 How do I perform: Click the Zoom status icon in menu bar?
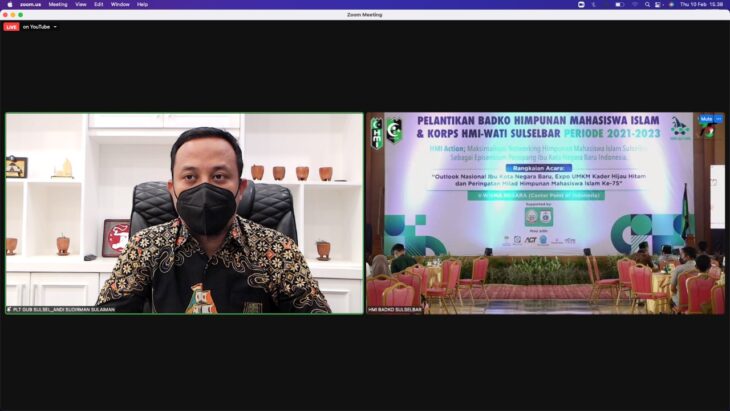tap(580, 4)
